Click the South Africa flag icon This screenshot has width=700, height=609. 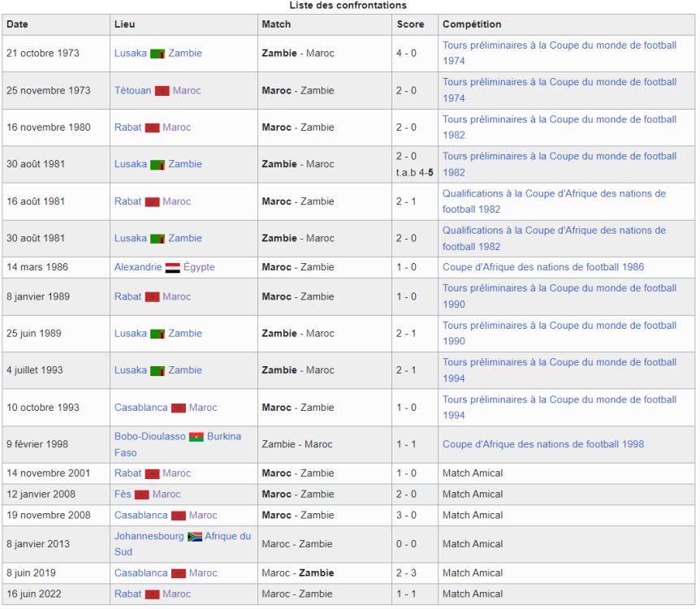click(x=194, y=537)
